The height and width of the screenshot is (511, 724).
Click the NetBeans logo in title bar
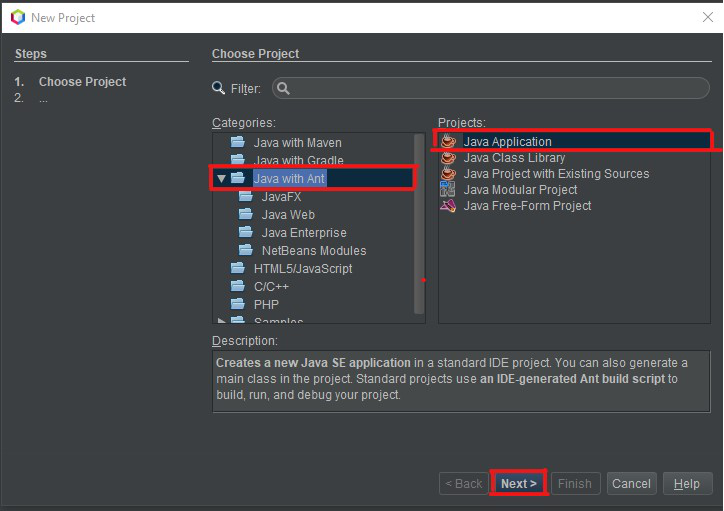(x=18, y=18)
